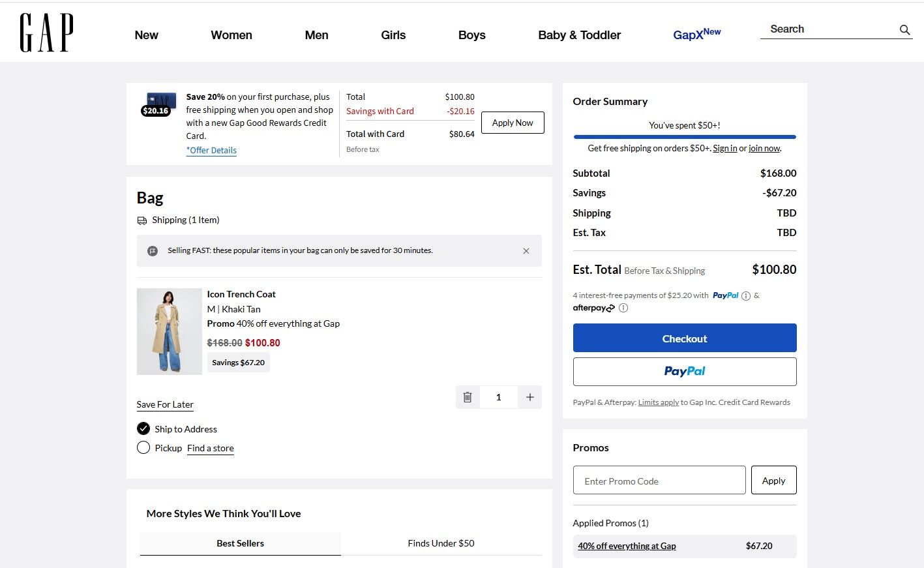The image size is (924, 568).
Task: Increase quantity with the plus icon
Action: [x=529, y=397]
